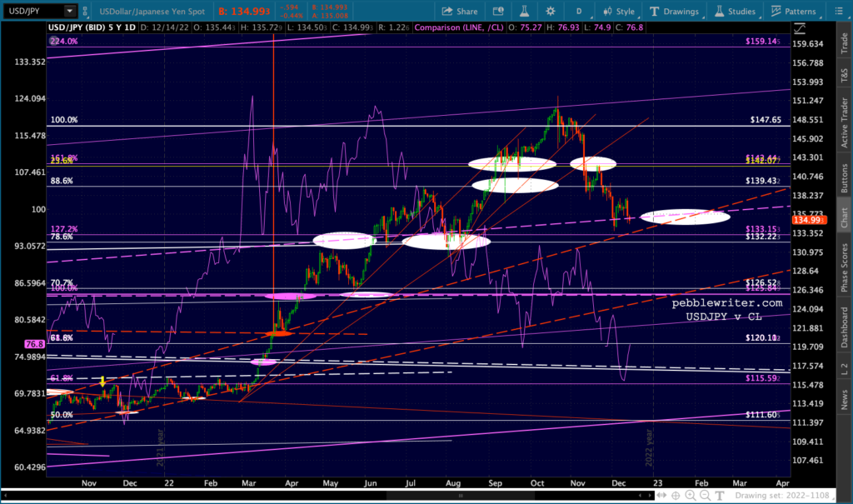Click the 50.0% retracement label

pos(62,415)
